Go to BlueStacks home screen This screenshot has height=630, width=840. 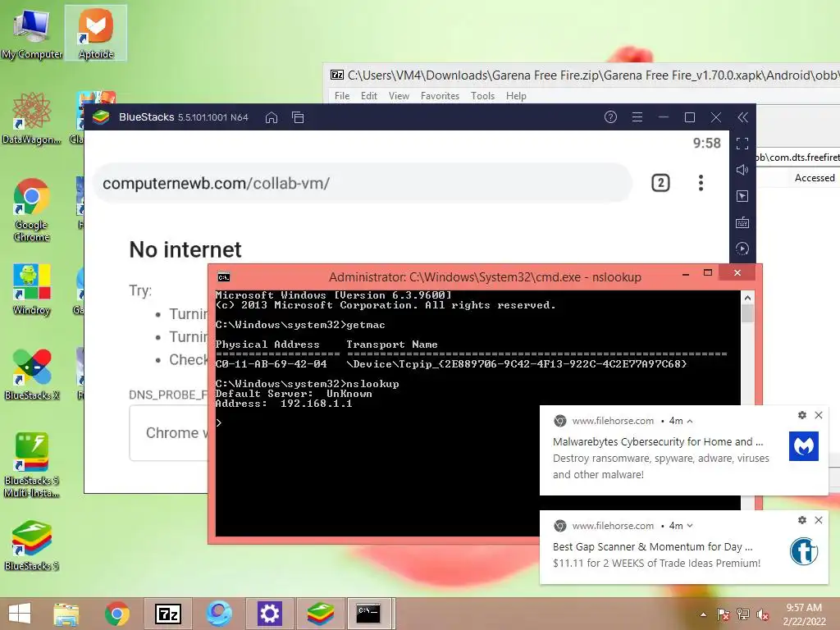pos(272,117)
